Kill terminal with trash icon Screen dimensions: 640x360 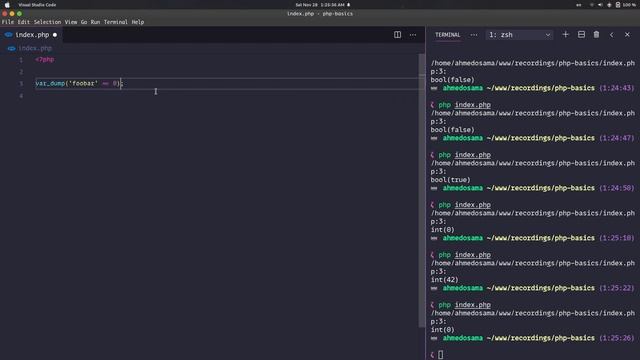[596, 35]
